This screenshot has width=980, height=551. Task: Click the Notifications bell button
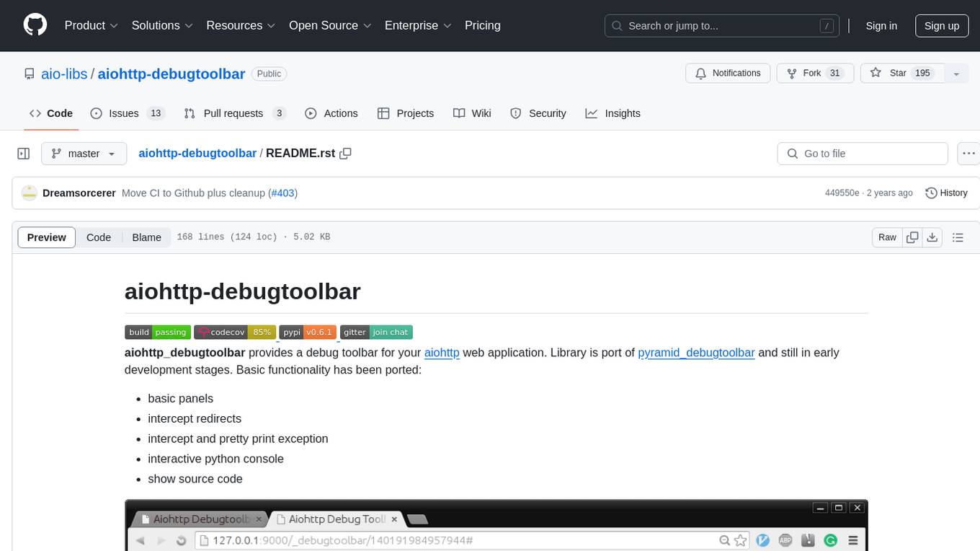pyautogui.click(x=728, y=74)
